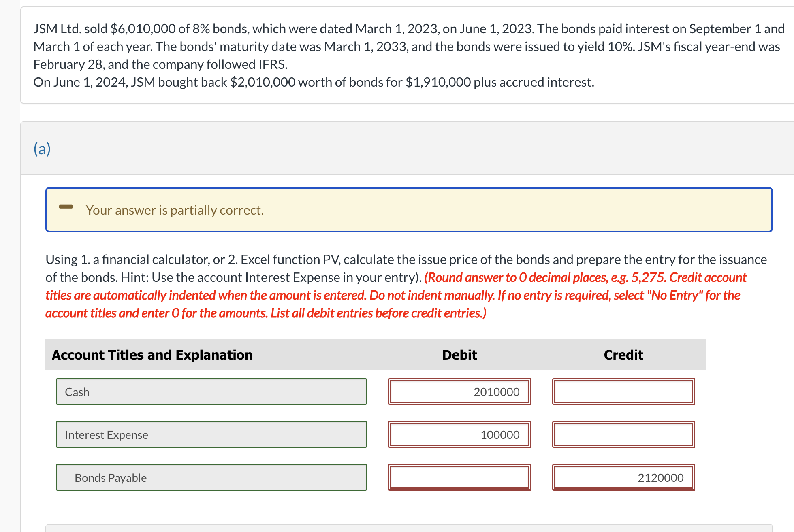
Task: Select the Interest Expense debit field showing 100000
Action: coord(459,434)
